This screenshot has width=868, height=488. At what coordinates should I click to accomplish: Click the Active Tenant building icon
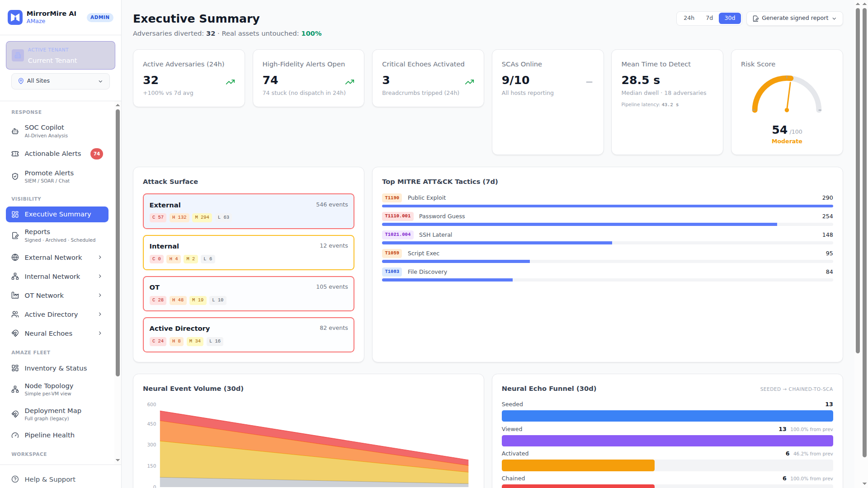[x=18, y=56]
